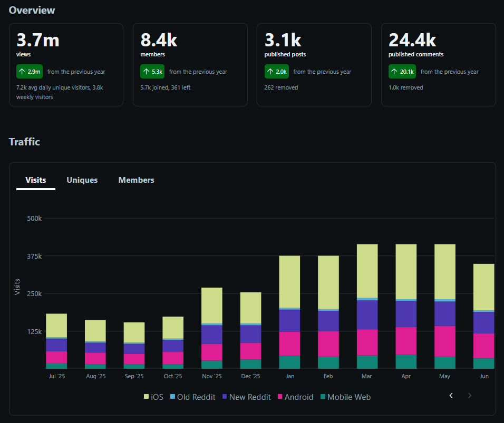
Task: Click the Overview heading
Action: pyautogui.click(x=32, y=11)
